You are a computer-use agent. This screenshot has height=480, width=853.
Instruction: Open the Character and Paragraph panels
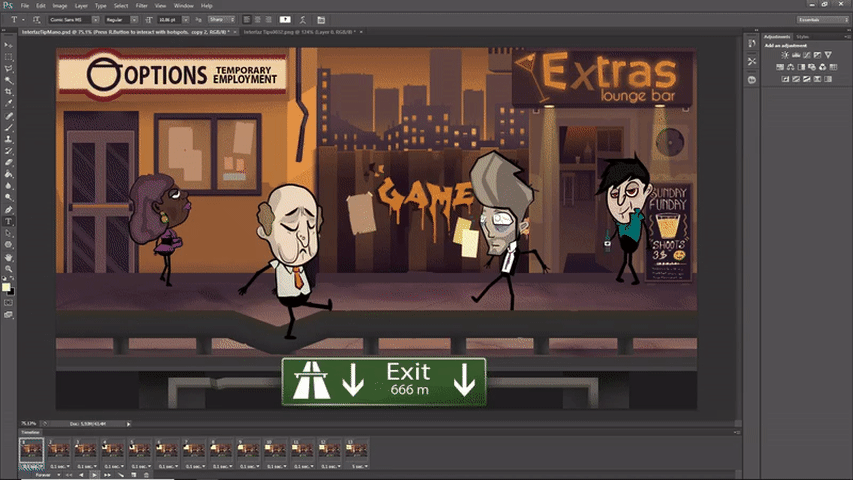point(321,19)
